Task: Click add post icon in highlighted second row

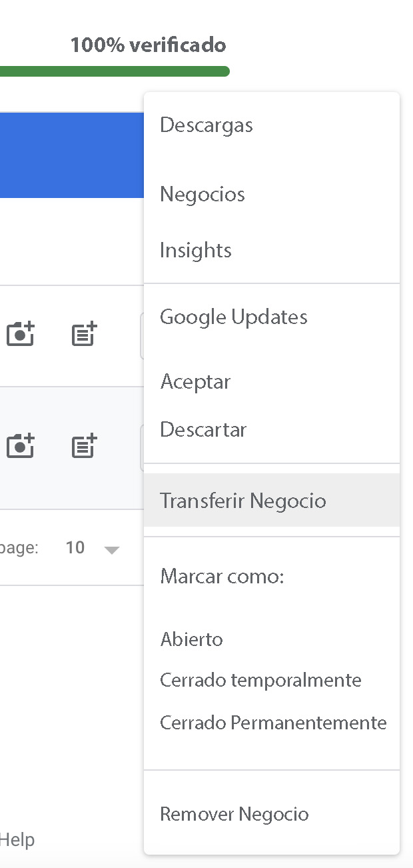Action: pos(85,446)
